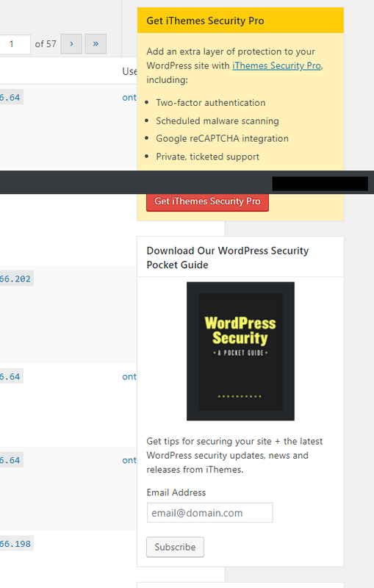
Task: Click the 'Email Address' label
Action: (176, 492)
